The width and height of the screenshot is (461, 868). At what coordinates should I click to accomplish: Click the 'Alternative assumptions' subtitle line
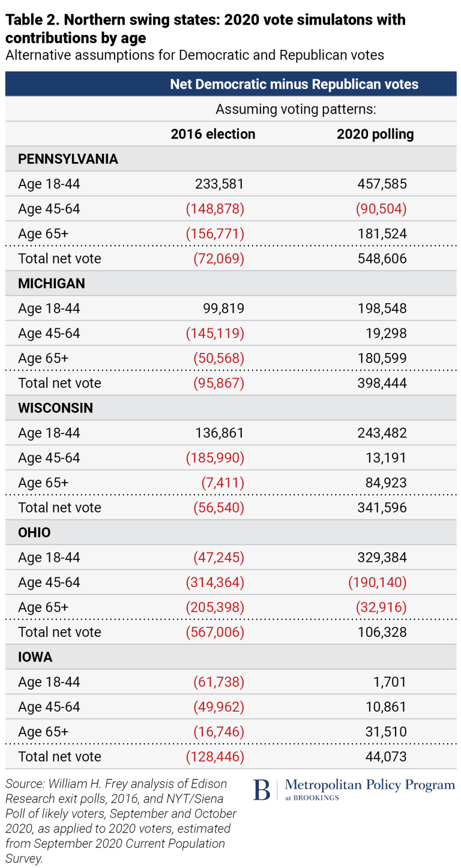(194, 56)
